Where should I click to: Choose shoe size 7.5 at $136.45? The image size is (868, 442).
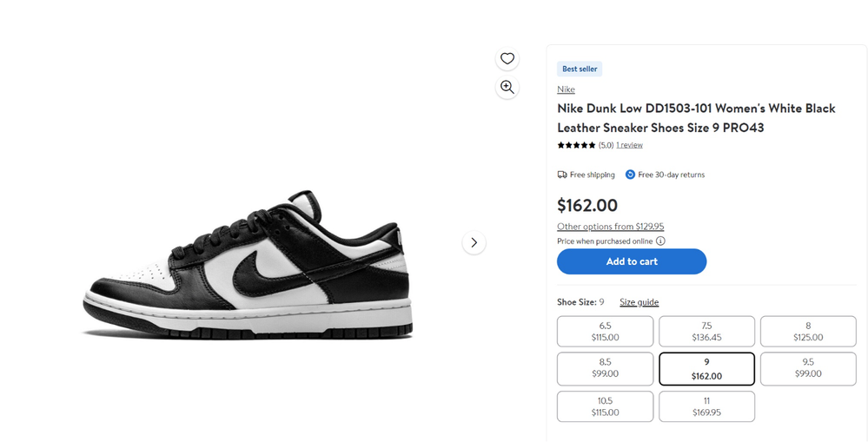pos(706,332)
